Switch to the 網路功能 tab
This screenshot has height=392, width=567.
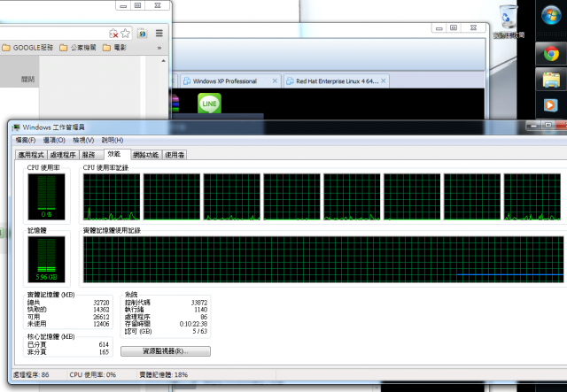click(x=145, y=155)
